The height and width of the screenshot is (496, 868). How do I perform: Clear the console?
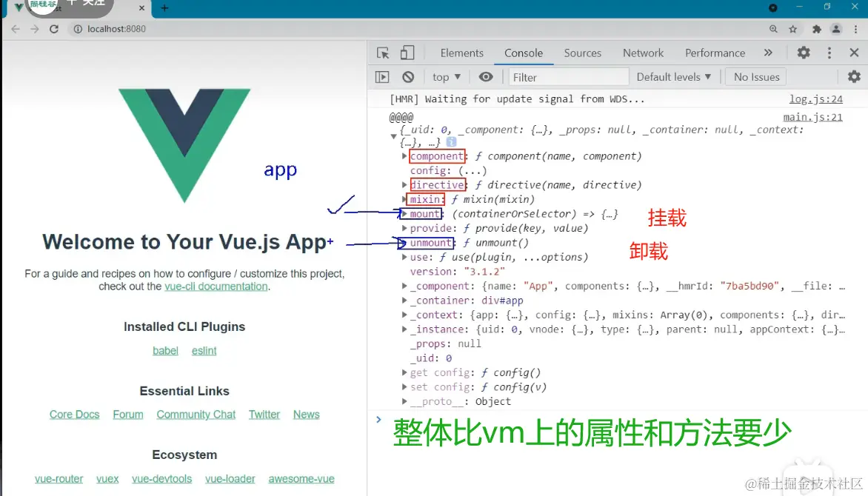point(408,77)
